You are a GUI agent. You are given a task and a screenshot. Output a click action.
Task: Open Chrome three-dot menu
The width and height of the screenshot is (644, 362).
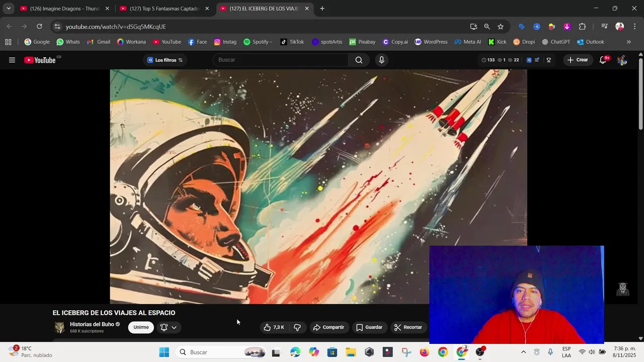634,27
